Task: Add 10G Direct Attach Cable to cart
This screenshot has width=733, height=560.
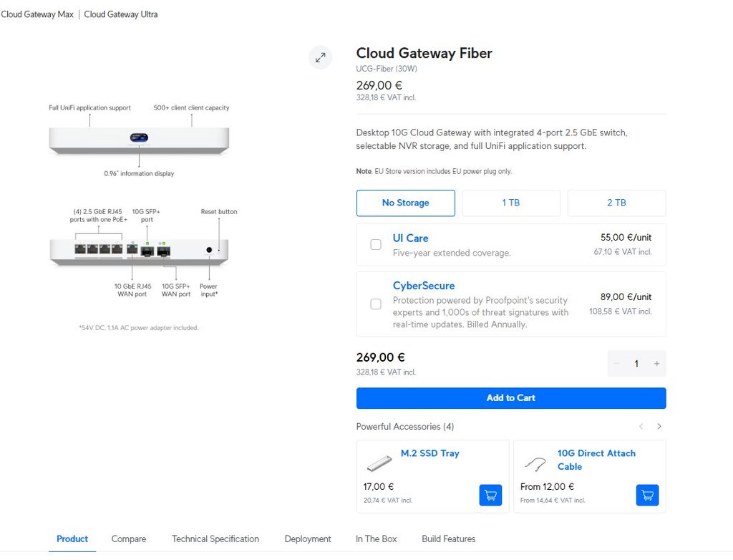Action: [x=647, y=495]
